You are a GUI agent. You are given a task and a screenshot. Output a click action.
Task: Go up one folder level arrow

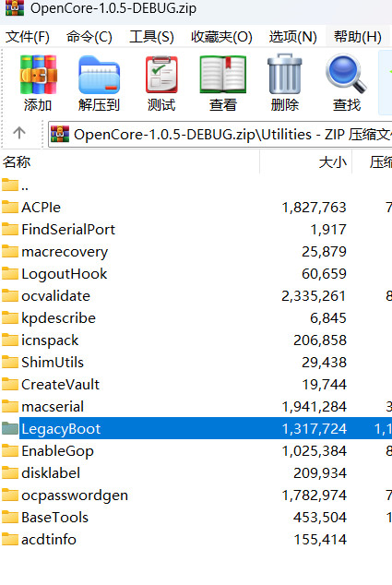point(19,133)
